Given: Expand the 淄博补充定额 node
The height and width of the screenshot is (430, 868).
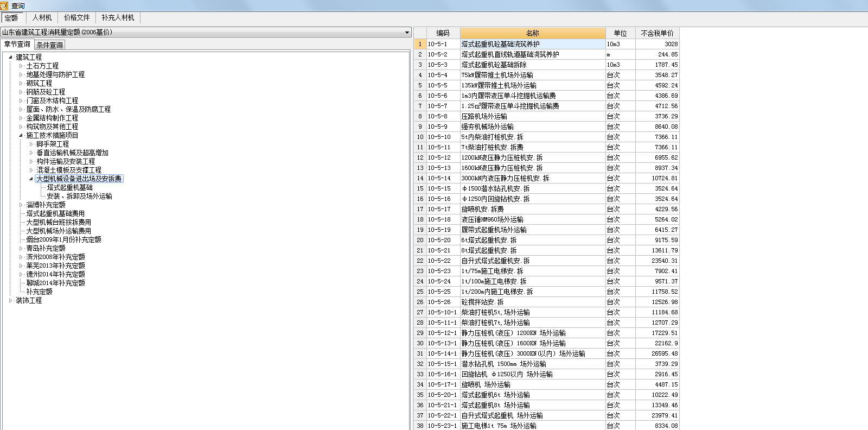Looking at the screenshot, I should tap(21, 205).
